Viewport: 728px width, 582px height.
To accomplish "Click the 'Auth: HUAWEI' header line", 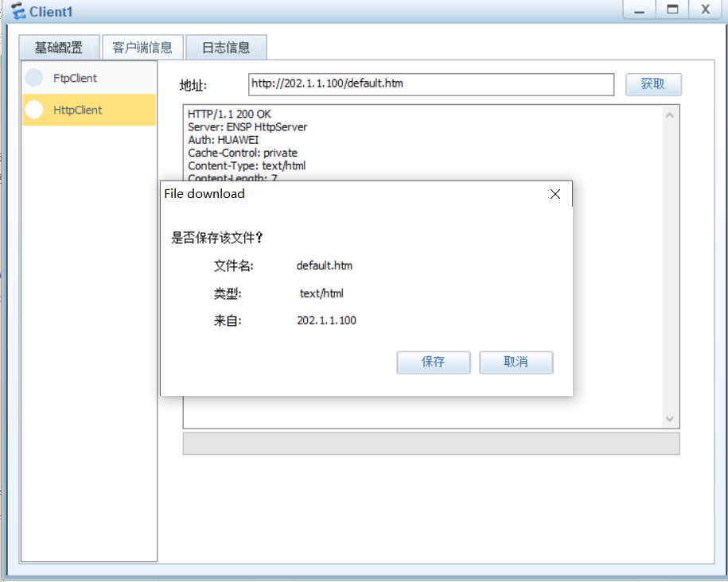I will pyautogui.click(x=224, y=140).
